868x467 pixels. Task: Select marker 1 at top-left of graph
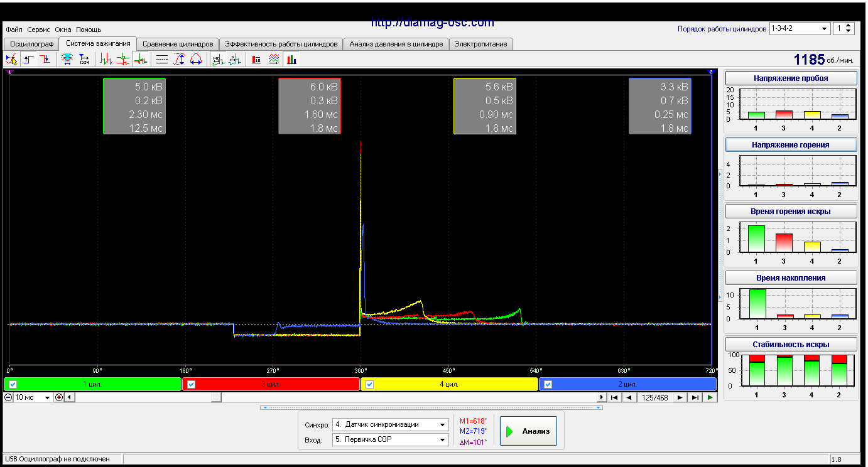[9, 72]
